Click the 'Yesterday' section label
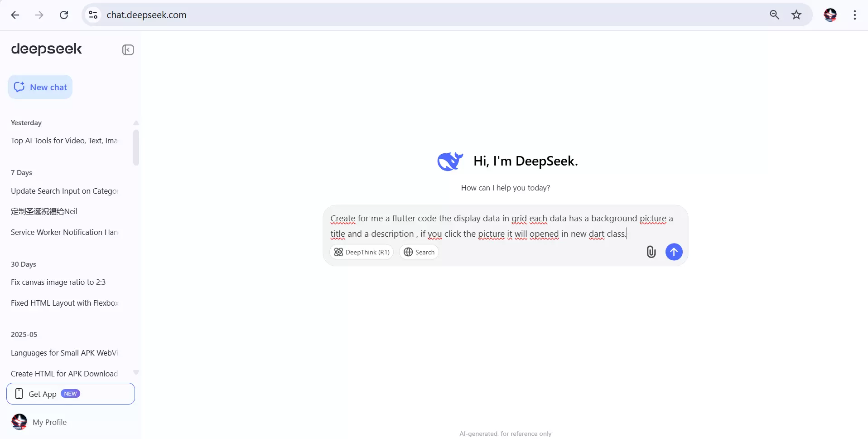Image resolution: width=868 pixels, height=439 pixels. point(26,123)
